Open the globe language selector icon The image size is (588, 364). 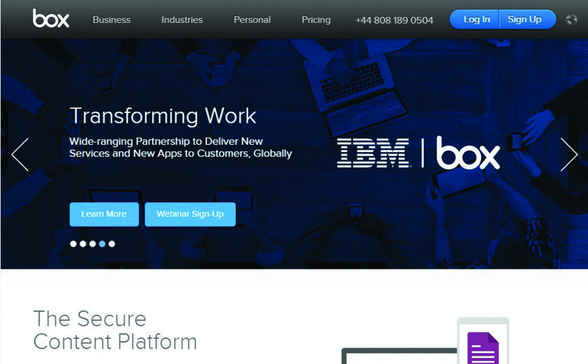click(x=570, y=19)
